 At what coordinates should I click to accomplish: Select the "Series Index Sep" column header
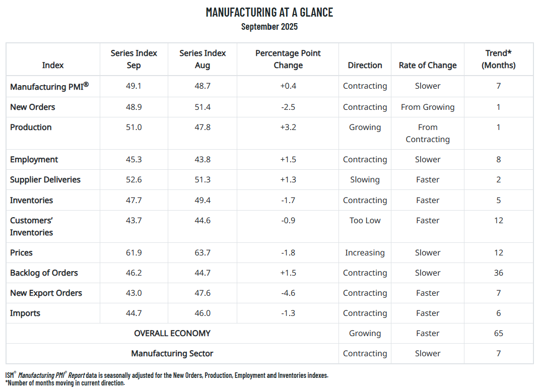134,59
